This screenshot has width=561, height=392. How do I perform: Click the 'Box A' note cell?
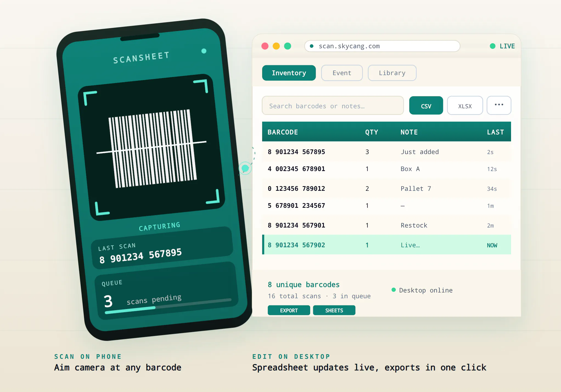point(410,169)
